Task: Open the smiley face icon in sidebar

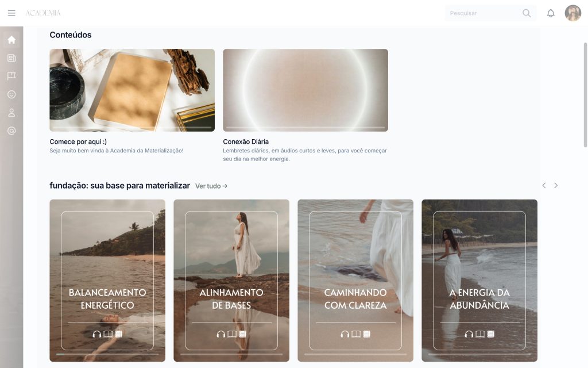Action: (11, 94)
